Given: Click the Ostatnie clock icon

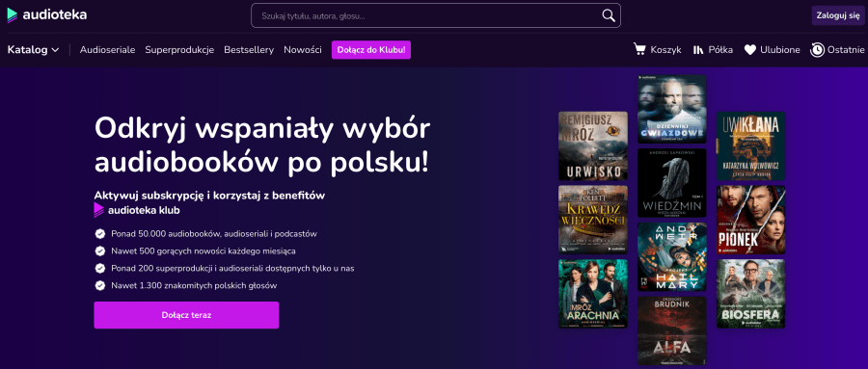Looking at the screenshot, I should 817,50.
